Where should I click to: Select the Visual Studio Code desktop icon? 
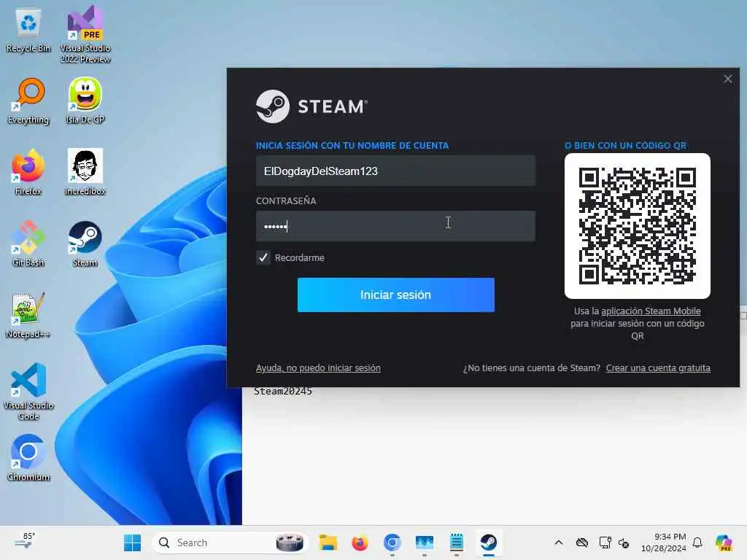pos(28,392)
